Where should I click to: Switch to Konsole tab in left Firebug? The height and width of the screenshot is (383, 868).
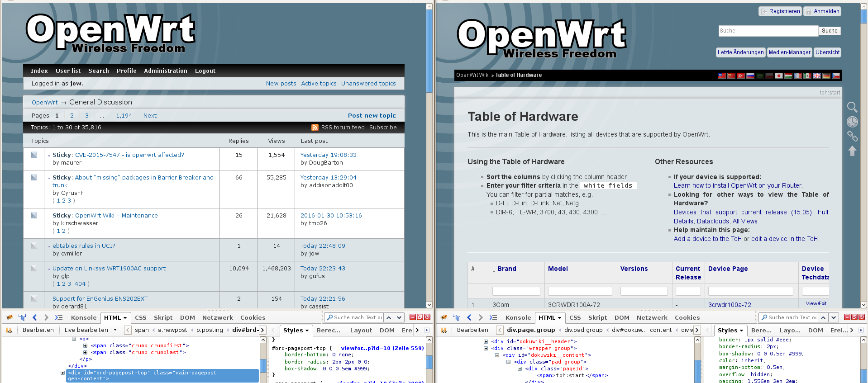point(84,317)
